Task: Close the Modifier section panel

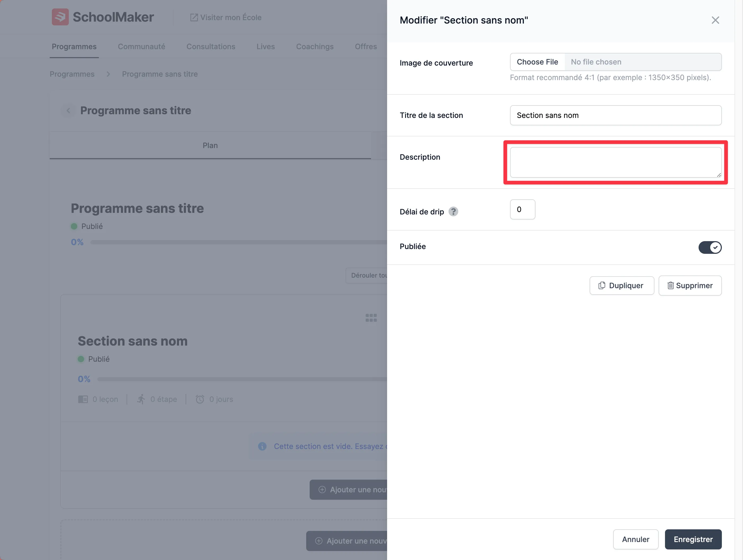Action: point(715,20)
